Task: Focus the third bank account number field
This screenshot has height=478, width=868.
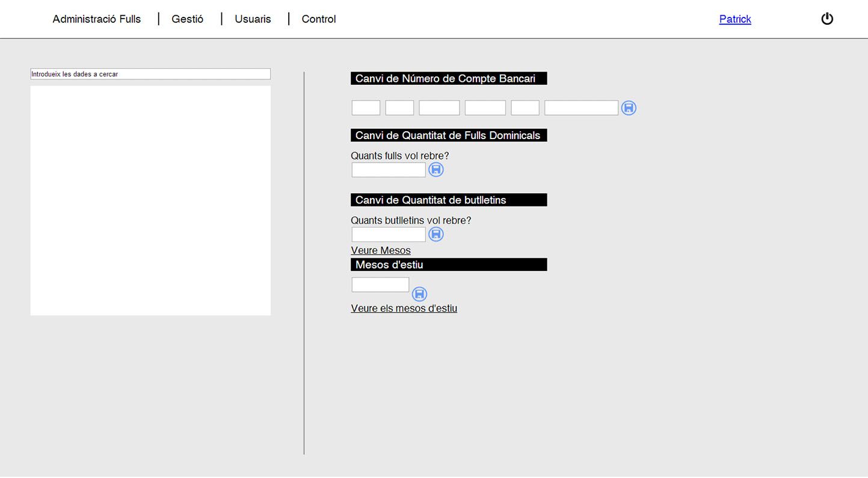Action: [439, 108]
